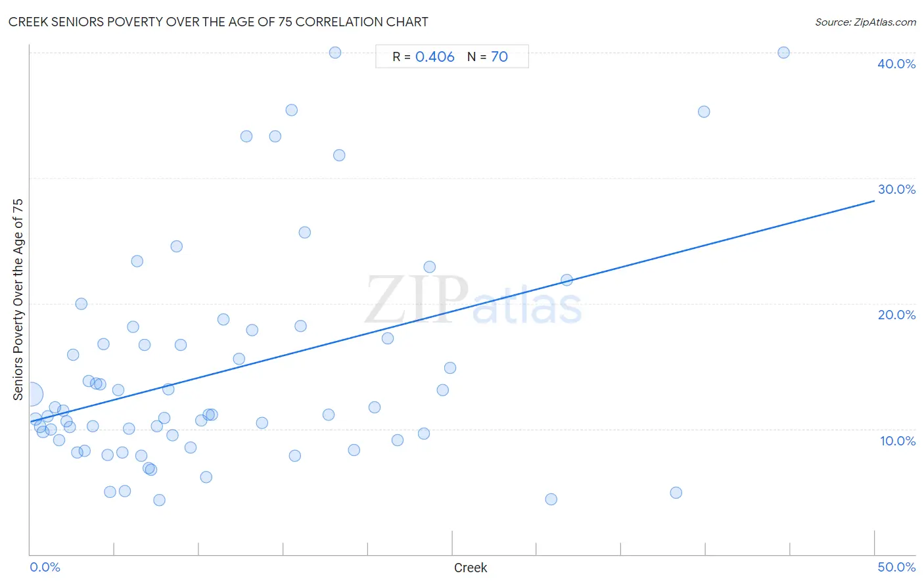Image resolution: width=924 pixels, height=586 pixels.
Task: Select the data point near 35% at right
Action: tap(704, 112)
